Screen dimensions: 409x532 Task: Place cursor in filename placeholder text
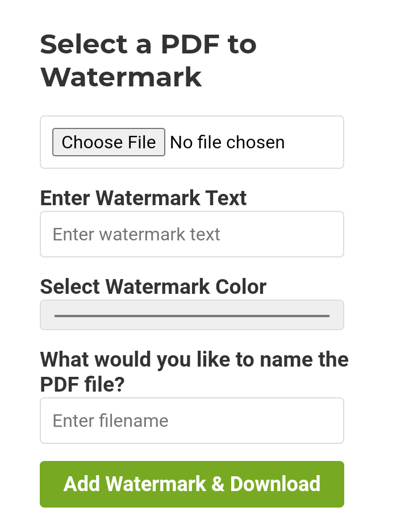[110, 421]
